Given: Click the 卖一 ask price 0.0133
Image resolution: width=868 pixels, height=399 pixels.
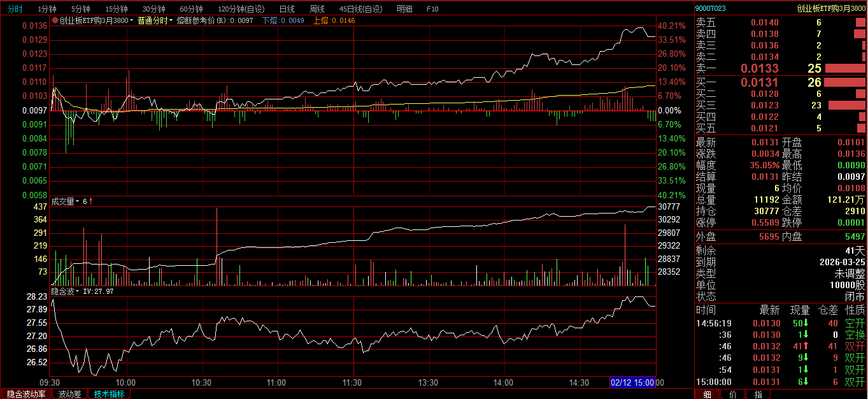Looking at the screenshot, I should (x=759, y=68).
